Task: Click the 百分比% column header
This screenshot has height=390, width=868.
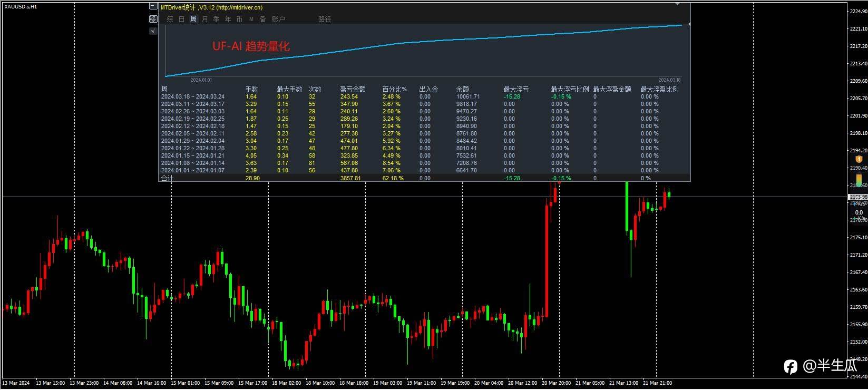Action: click(394, 89)
